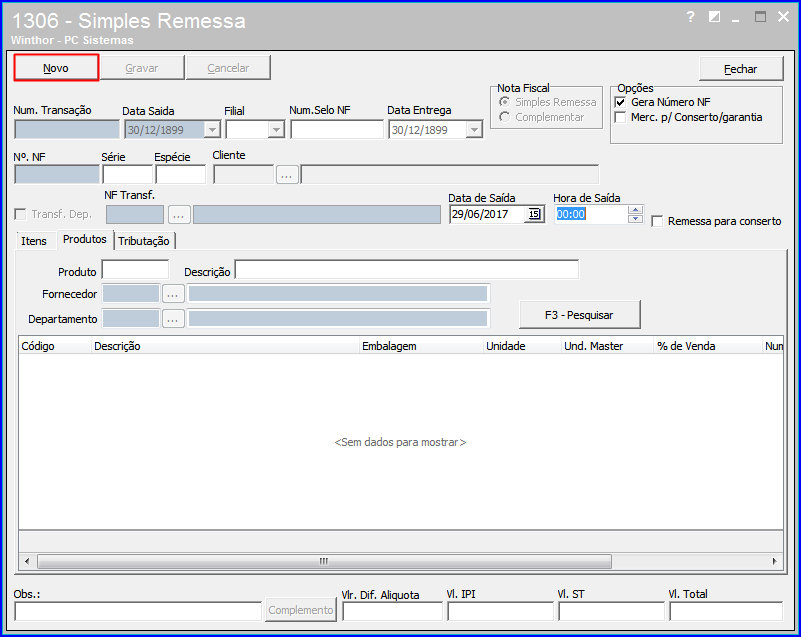Screen dimensions: 801x637
Task: Click the Data de Saída date field
Action: [489, 214]
